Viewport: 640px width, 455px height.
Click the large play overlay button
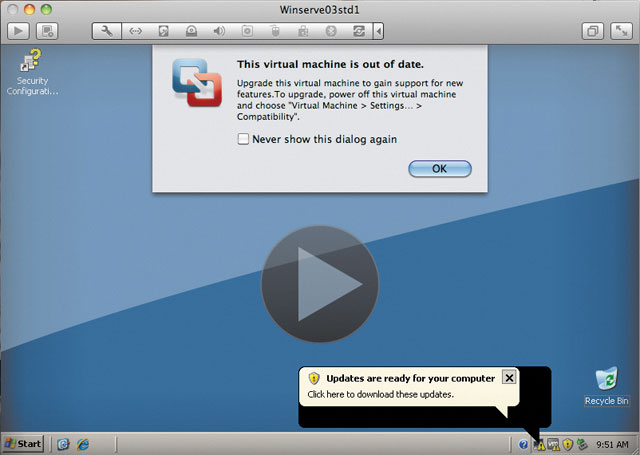pos(320,284)
